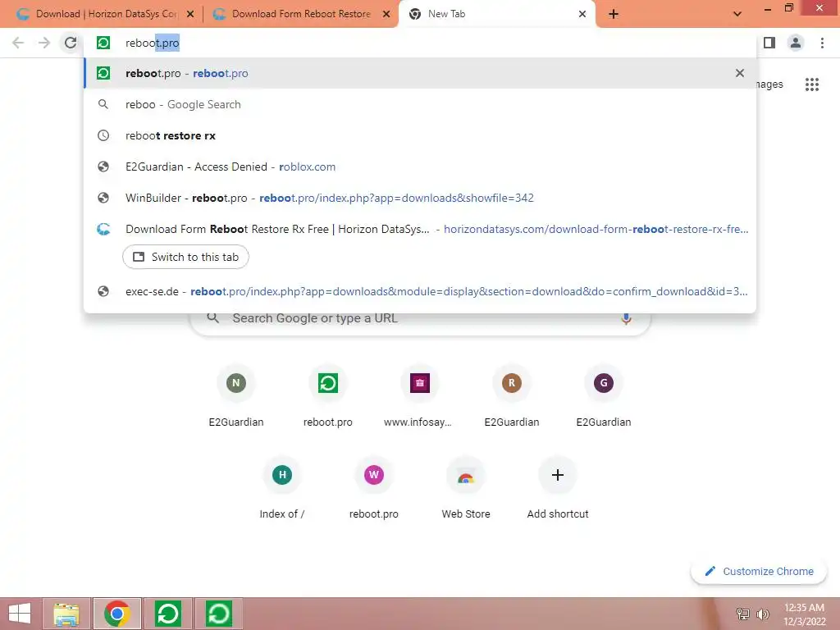840x630 pixels.
Task: Open the reboot.pro shortcut with green icon
Action: [328, 396]
